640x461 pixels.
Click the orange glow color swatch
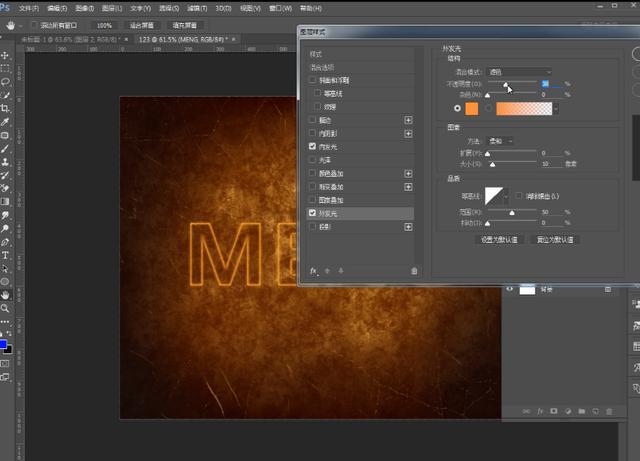[x=472, y=109]
